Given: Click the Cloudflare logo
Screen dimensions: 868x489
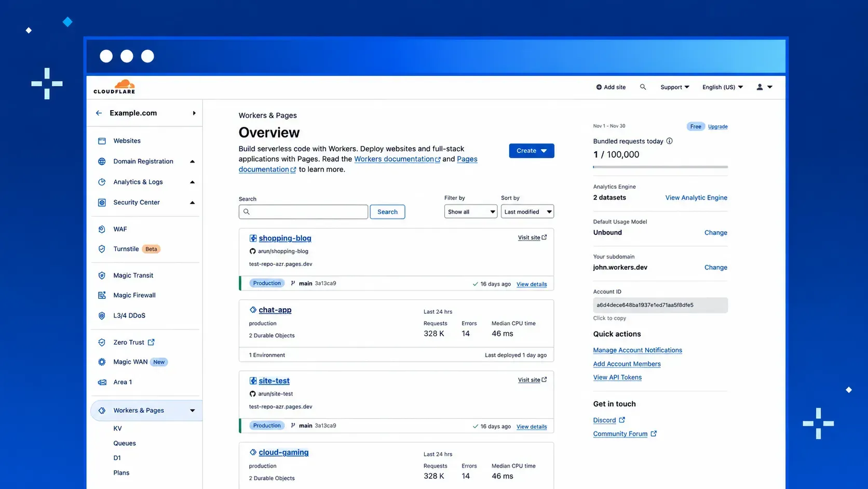Looking at the screenshot, I should click(x=114, y=87).
